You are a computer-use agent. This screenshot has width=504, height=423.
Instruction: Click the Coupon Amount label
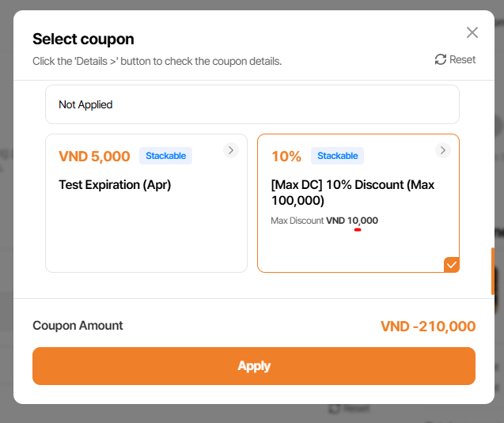[78, 325]
